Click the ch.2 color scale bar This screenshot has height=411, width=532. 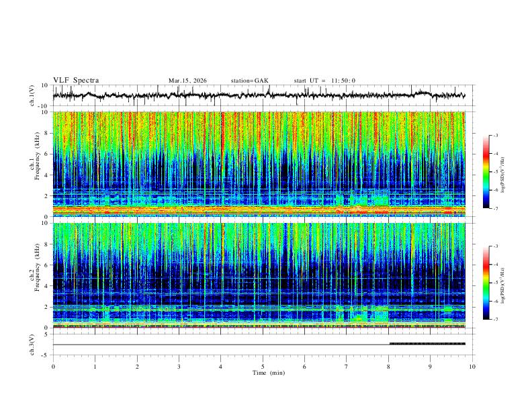pos(486,283)
